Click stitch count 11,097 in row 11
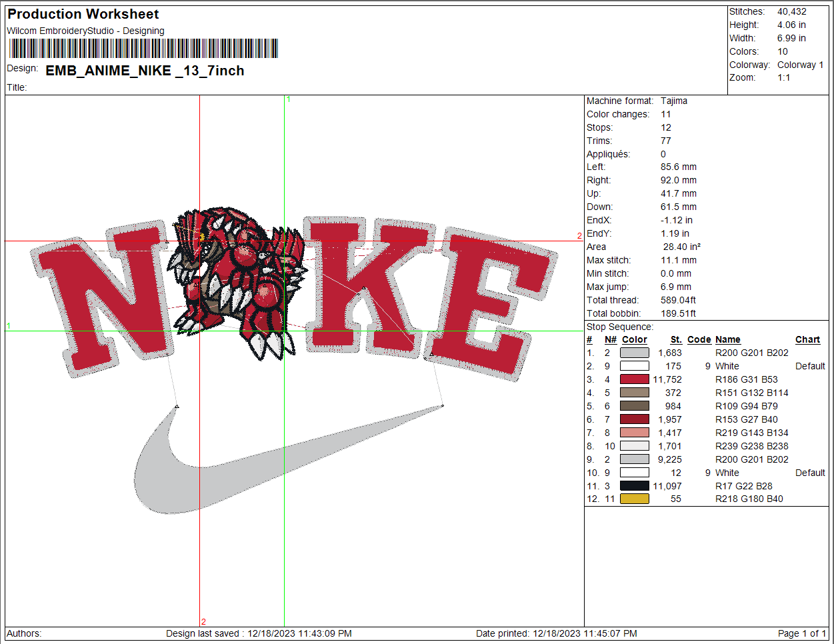Screen dimensions: 834x644 pyautogui.click(x=667, y=486)
